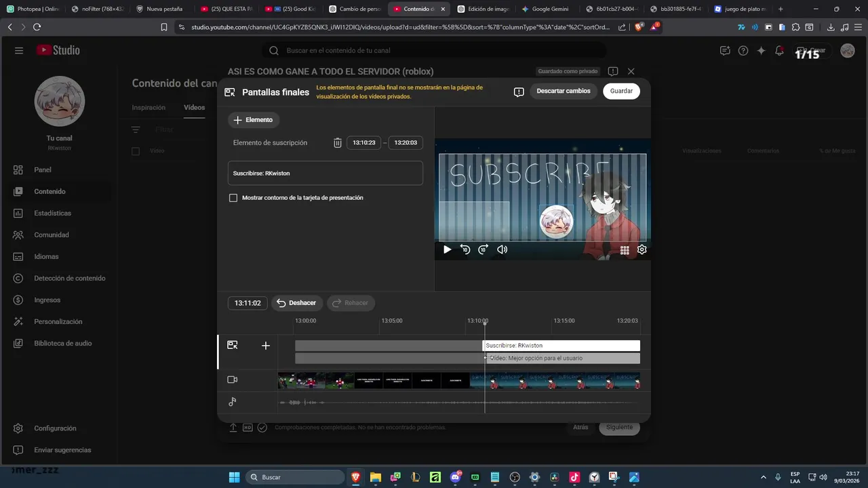Screen dimensions: 868x488
Task: Open feedback icon next to Guardado como privado
Action: pyautogui.click(x=613, y=71)
